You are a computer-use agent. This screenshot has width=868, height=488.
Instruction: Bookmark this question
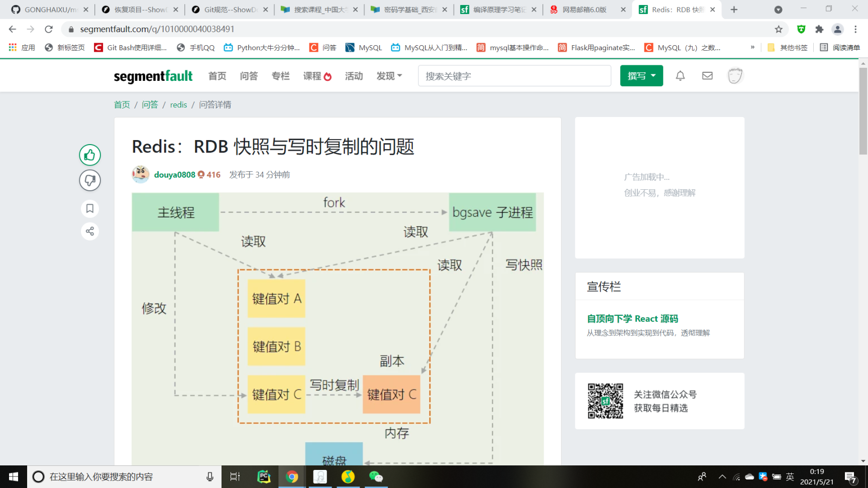(90, 208)
